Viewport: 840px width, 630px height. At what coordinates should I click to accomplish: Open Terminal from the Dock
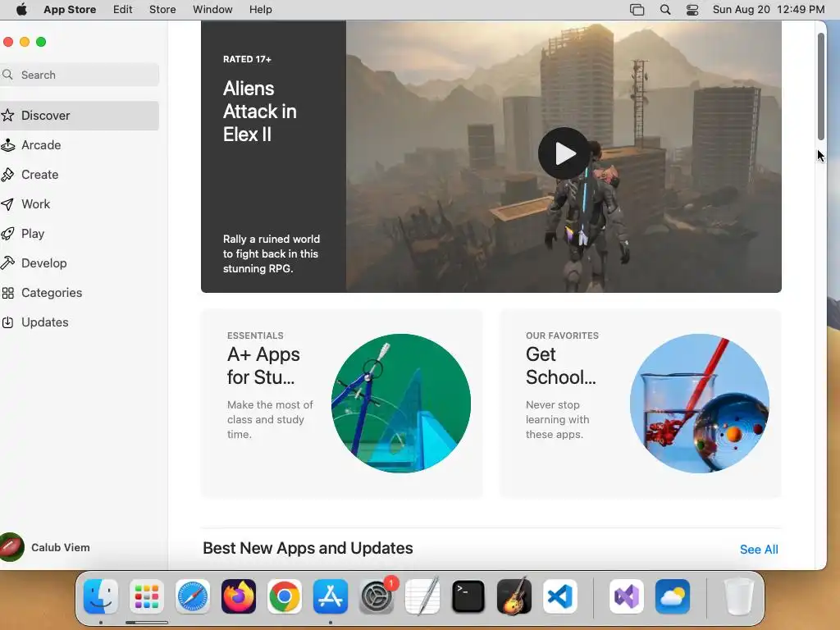coord(468,596)
